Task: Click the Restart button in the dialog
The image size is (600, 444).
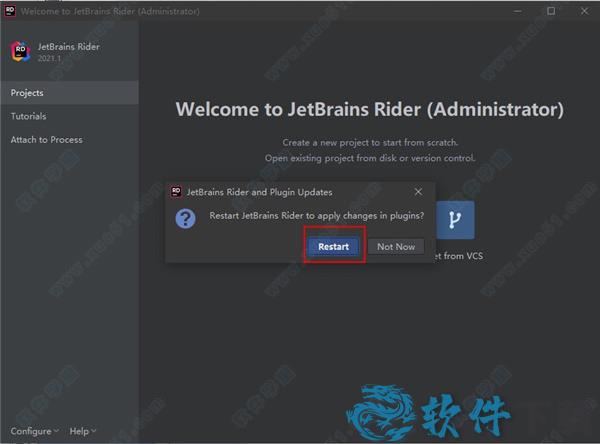Action: pyautogui.click(x=333, y=246)
